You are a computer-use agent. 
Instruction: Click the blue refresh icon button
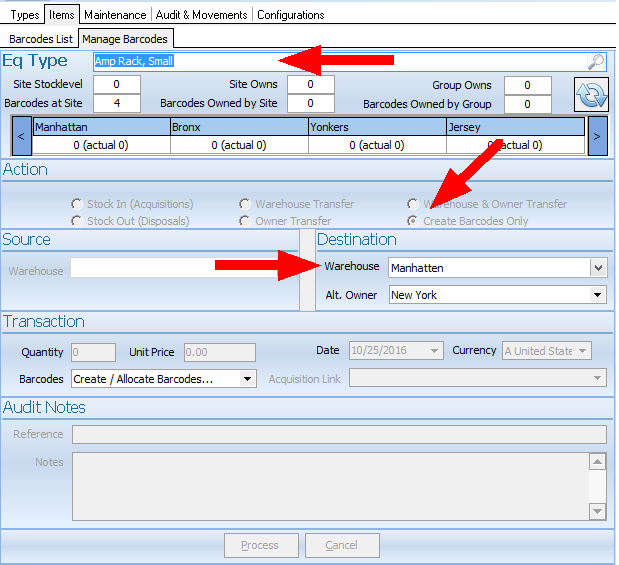591,95
